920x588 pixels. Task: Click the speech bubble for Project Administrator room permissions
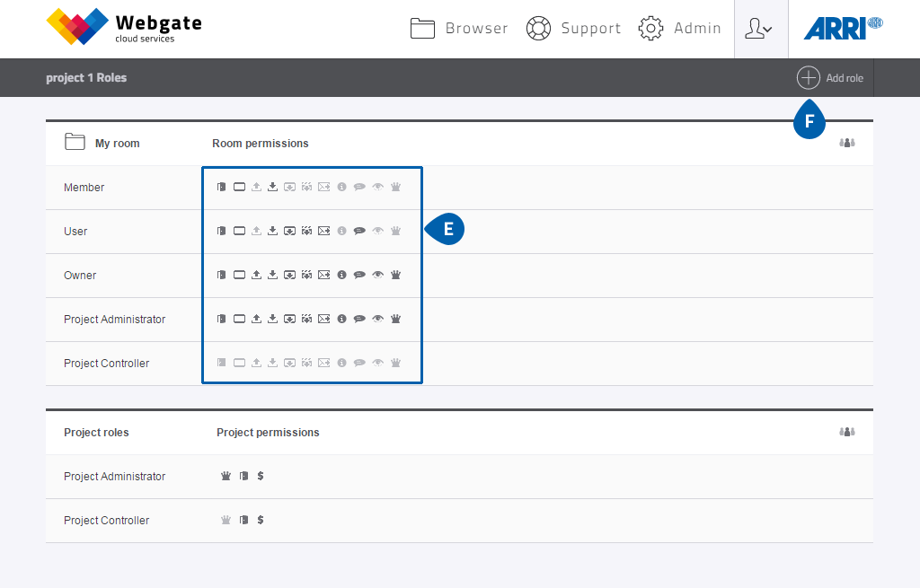click(359, 319)
